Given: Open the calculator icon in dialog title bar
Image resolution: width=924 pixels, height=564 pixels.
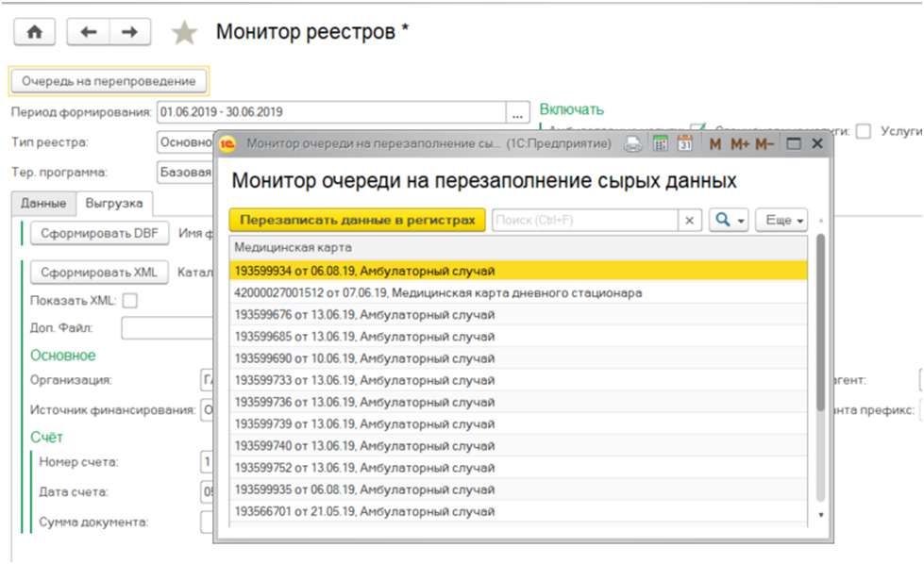Looking at the screenshot, I should click(660, 143).
